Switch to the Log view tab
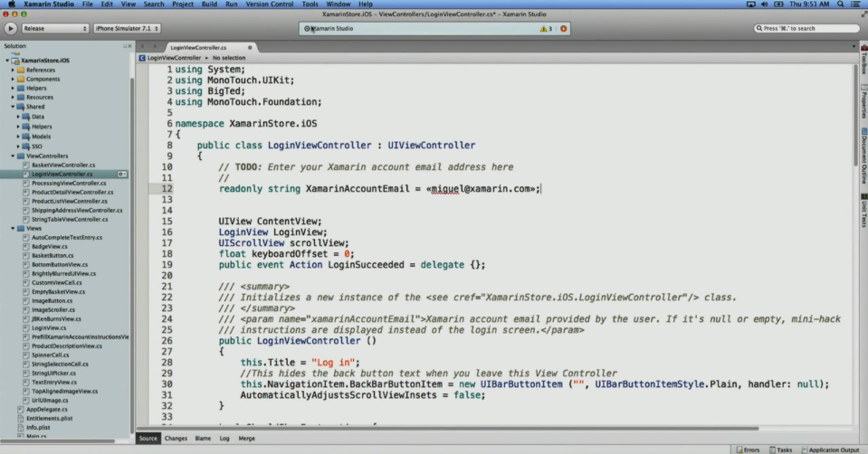Viewport: 868px width, 454px height. (x=224, y=439)
